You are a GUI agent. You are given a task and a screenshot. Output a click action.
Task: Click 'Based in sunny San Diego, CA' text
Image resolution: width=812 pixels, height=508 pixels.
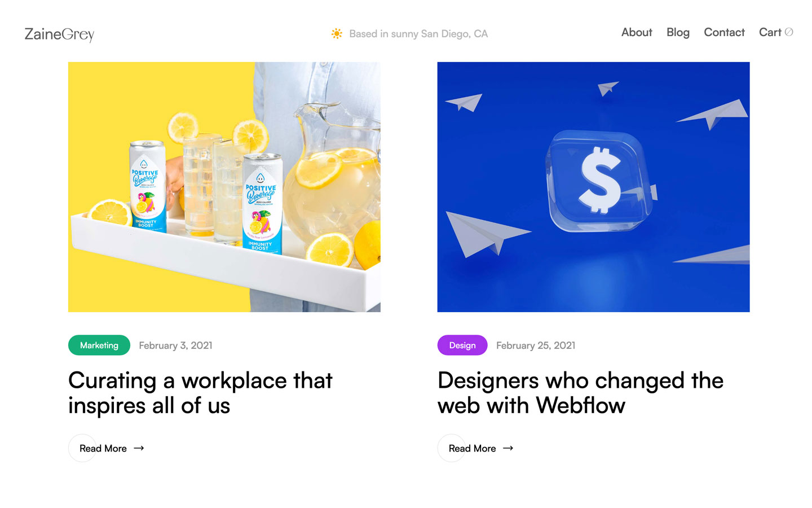(418, 34)
